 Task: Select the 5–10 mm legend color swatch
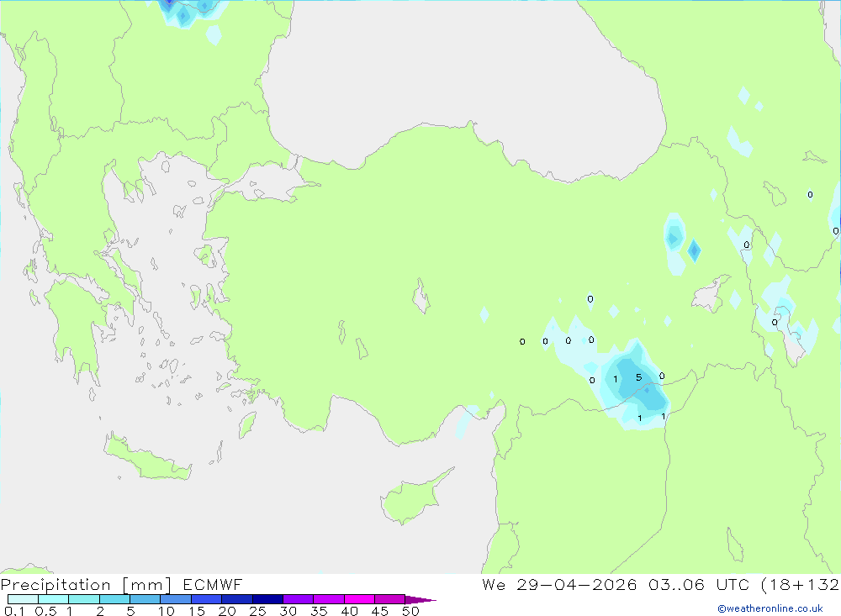coord(145,599)
